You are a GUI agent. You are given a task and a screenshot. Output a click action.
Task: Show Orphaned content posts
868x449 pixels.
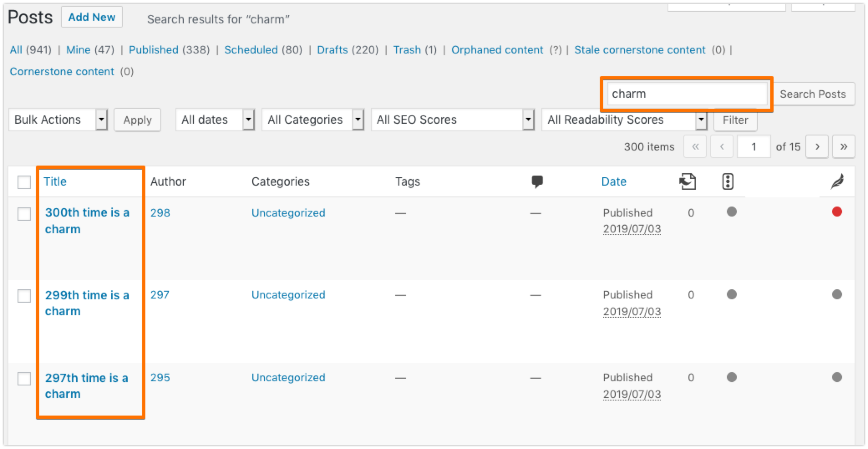(497, 50)
